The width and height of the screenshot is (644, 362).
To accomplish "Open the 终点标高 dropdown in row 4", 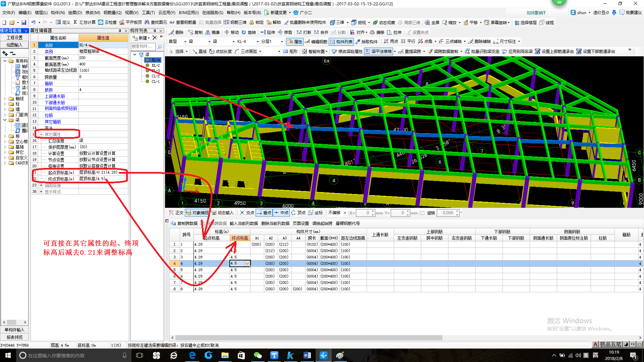I will click(x=247, y=263).
